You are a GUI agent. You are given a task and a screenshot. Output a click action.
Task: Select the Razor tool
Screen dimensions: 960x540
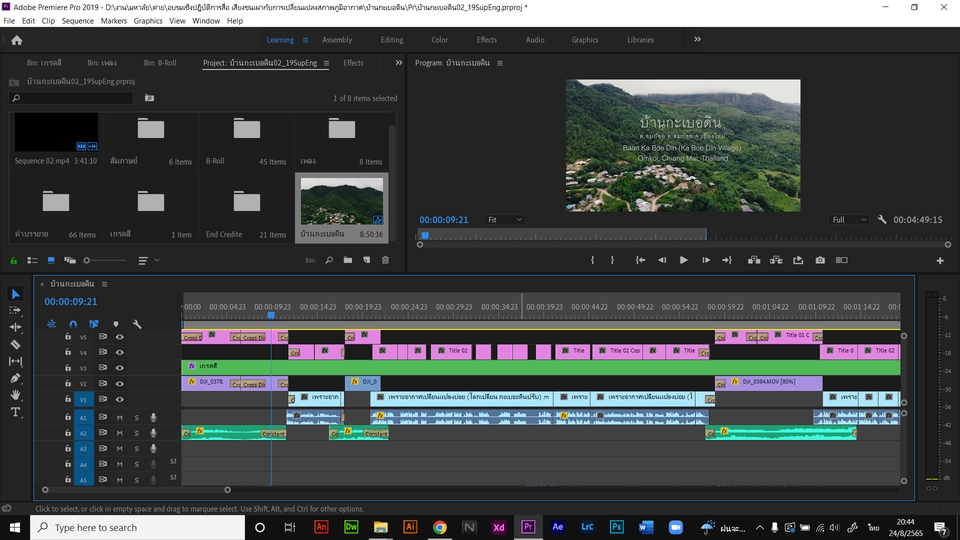point(15,344)
